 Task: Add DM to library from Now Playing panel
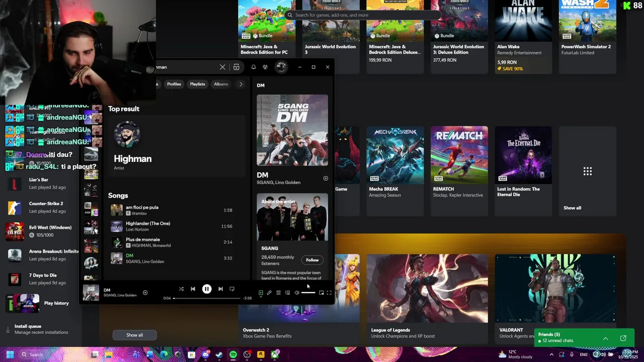(x=326, y=178)
